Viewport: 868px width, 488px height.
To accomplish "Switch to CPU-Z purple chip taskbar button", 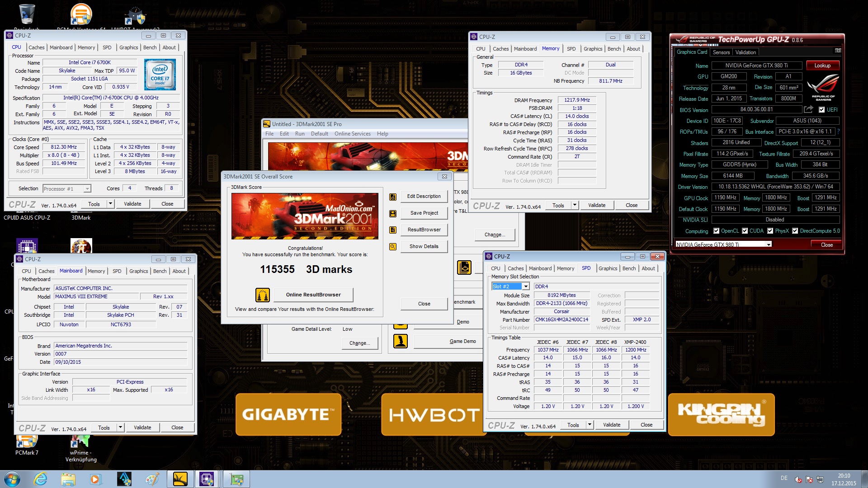I will (207, 479).
